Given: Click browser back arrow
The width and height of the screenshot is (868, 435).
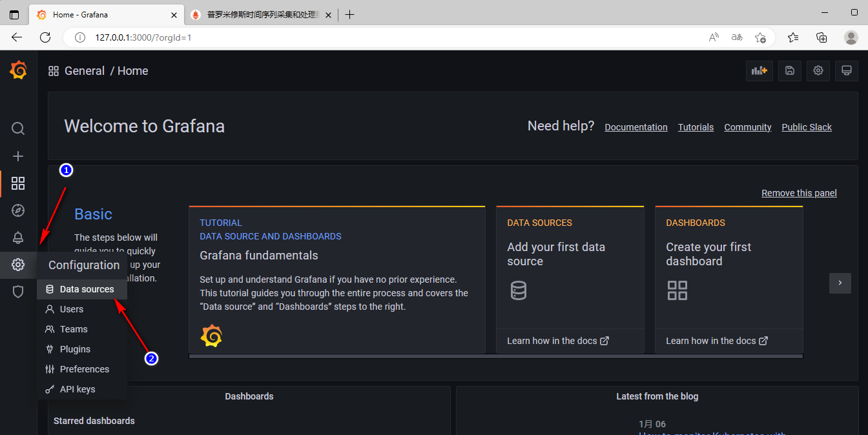Looking at the screenshot, I should click(x=17, y=37).
